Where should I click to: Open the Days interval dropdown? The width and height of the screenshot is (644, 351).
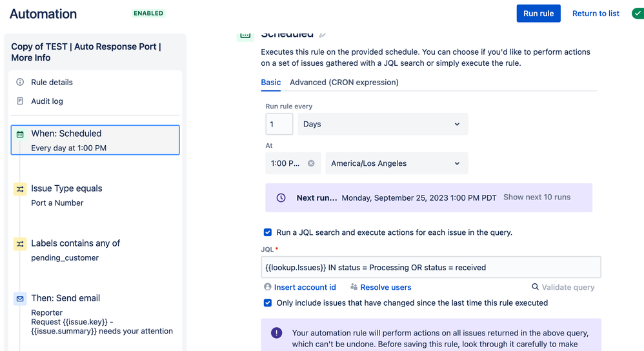pos(383,124)
